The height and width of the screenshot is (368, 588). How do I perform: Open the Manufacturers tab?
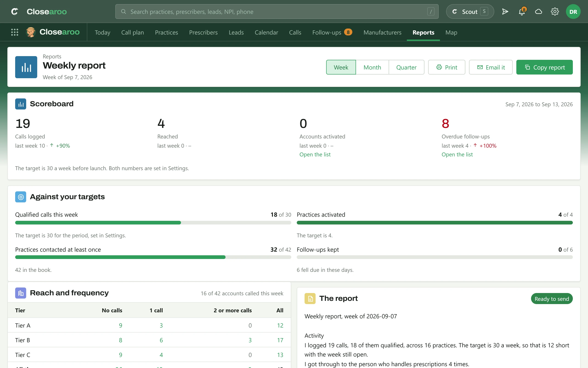coord(382,32)
